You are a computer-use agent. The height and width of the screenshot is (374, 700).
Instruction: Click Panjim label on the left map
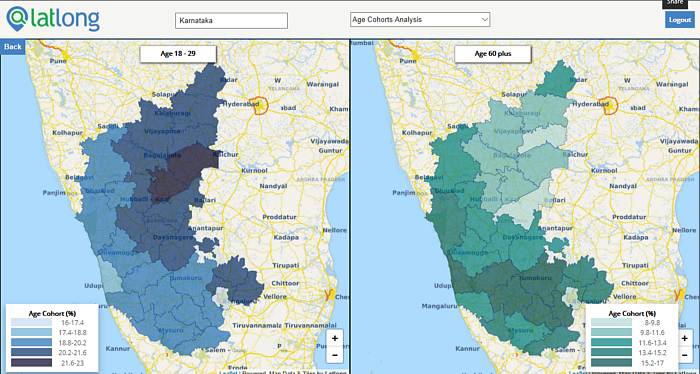pos(54,193)
